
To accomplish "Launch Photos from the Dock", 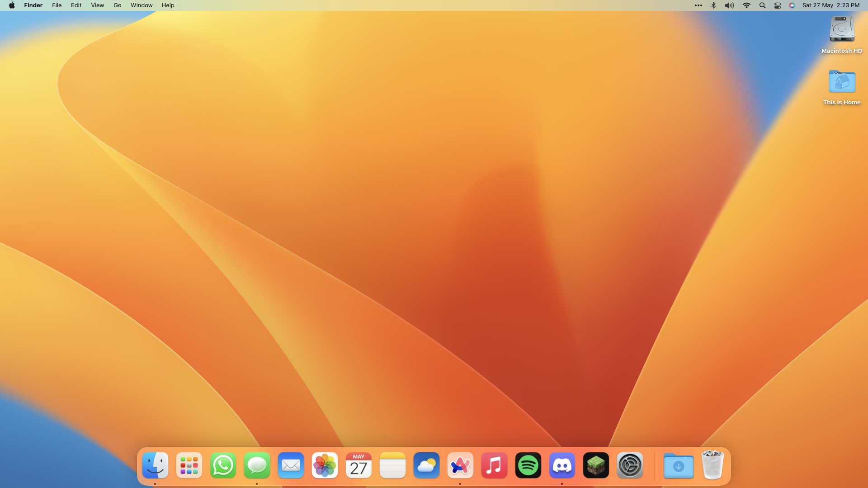I will click(325, 465).
